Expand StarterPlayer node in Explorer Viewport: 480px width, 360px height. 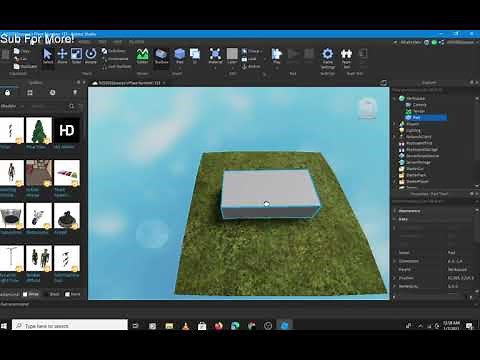(395, 181)
